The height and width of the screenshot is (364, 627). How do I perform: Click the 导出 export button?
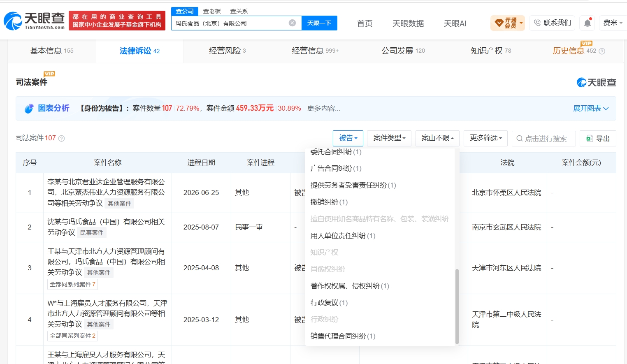point(598,138)
